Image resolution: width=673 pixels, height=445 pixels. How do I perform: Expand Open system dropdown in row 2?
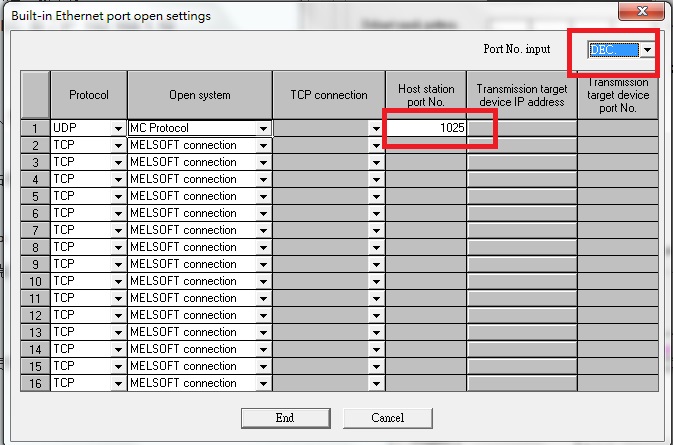point(263,146)
